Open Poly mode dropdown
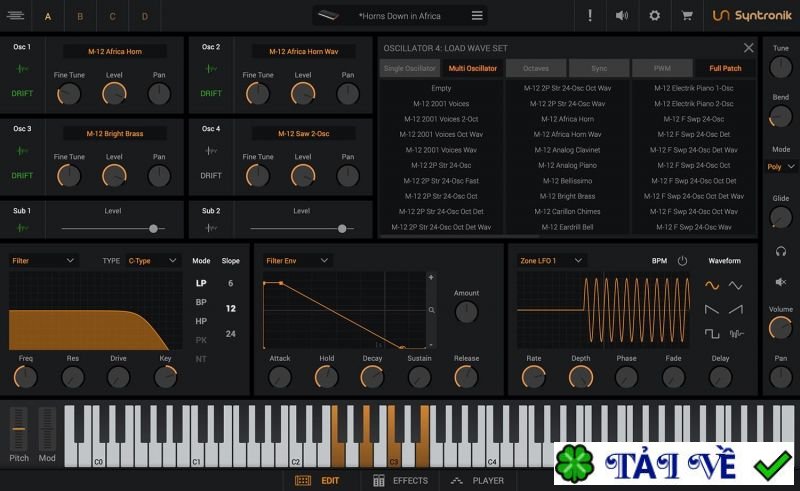The height and width of the screenshot is (491, 800). pyautogui.click(x=781, y=167)
